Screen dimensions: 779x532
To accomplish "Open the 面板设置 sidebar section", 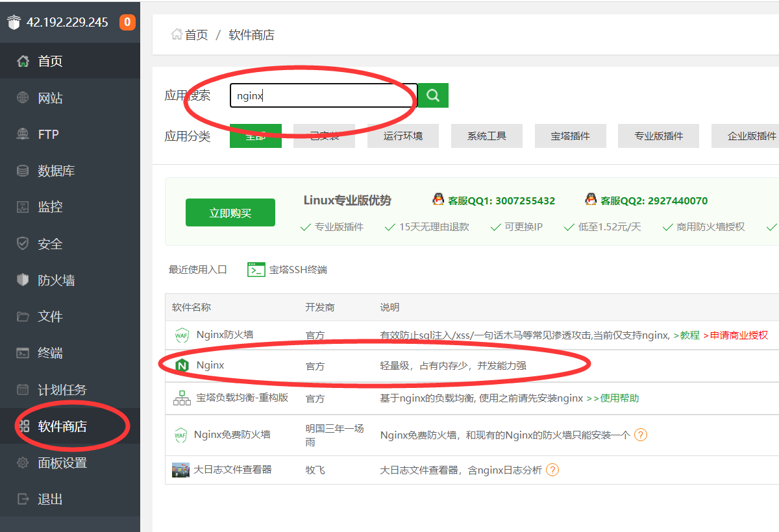I will (x=70, y=463).
